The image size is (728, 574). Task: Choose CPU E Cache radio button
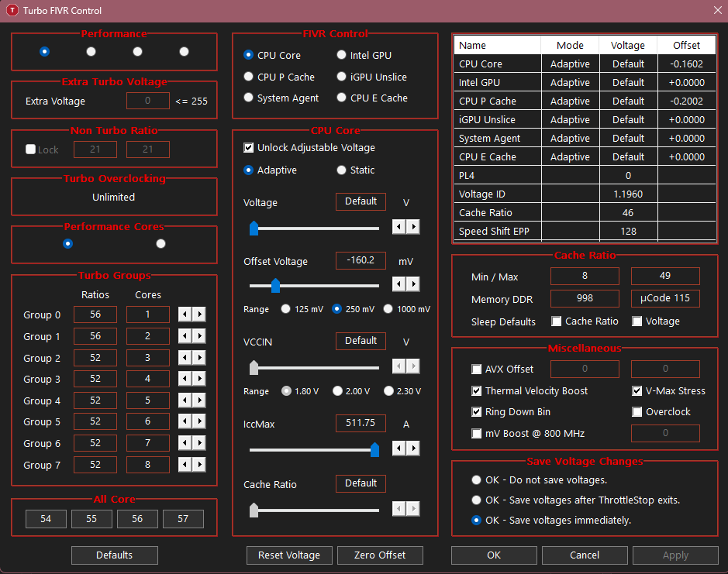[341, 98]
